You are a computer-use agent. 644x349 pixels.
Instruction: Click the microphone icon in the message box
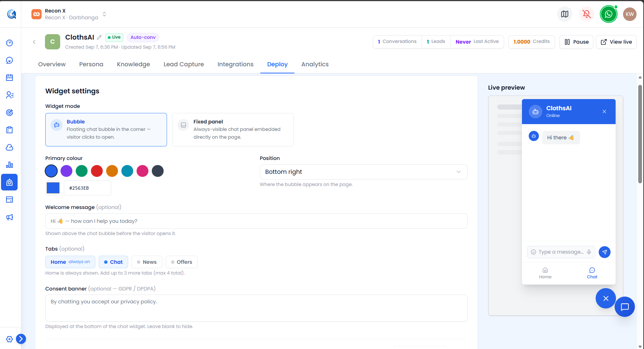click(x=589, y=252)
